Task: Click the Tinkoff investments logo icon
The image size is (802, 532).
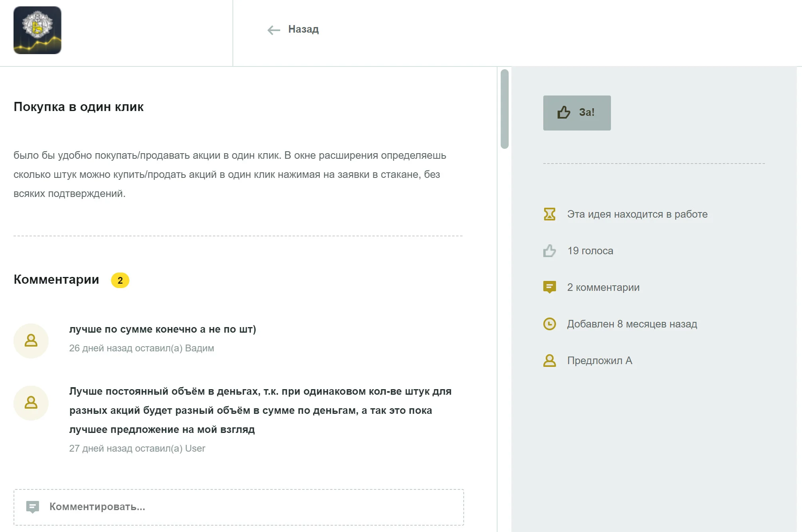Action: tap(37, 30)
